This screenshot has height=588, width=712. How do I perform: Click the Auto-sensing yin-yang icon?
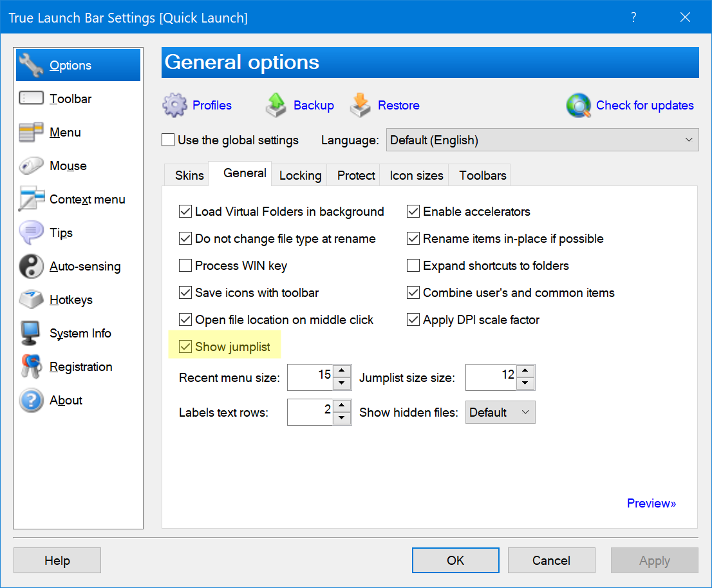point(31,266)
